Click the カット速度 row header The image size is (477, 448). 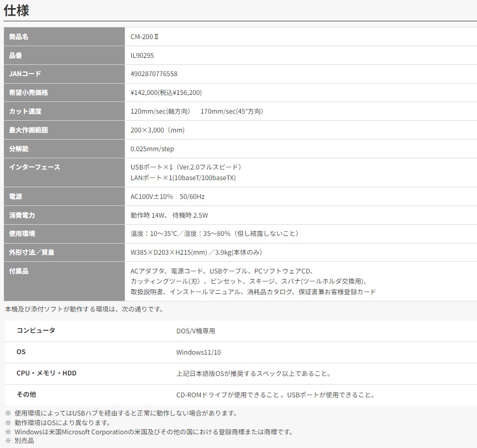coord(25,111)
